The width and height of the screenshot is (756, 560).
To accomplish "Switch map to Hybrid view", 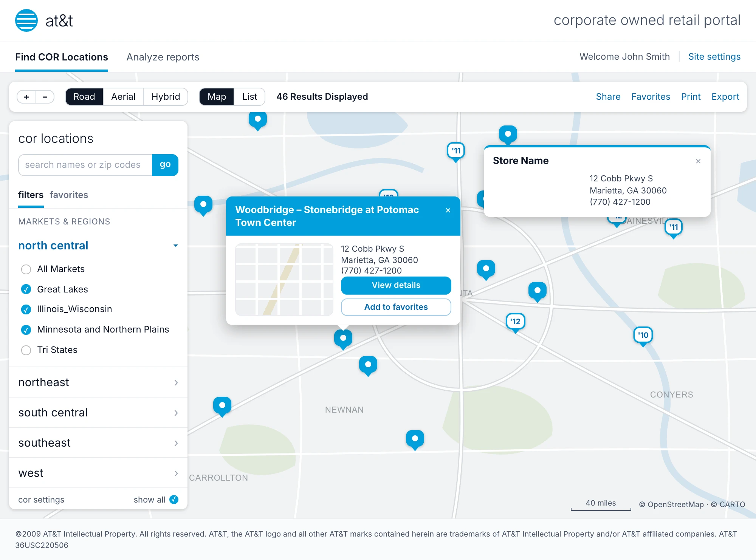I will pyautogui.click(x=166, y=97).
